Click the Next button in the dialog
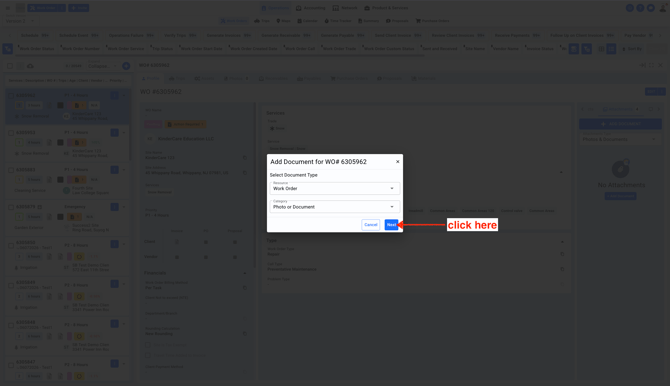The height and width of the screenshot is (386, 670). (x=391, y=225)
